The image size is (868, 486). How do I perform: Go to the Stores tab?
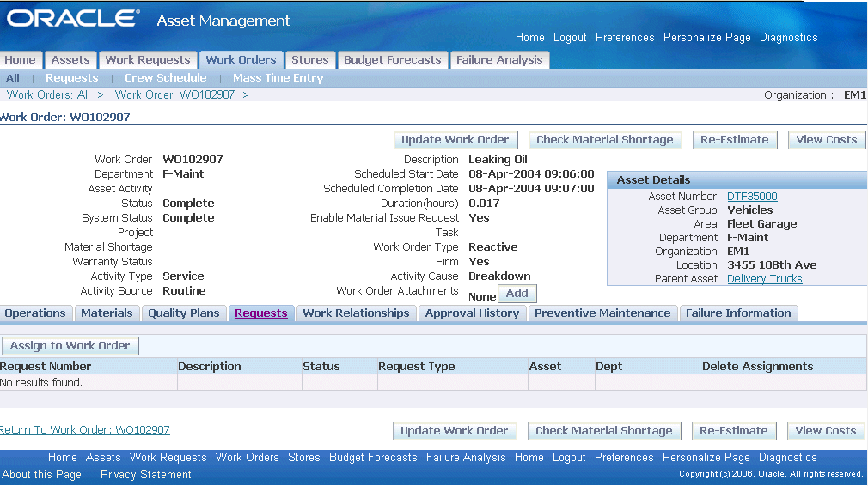pyautogui.click(x=310, y=60)
